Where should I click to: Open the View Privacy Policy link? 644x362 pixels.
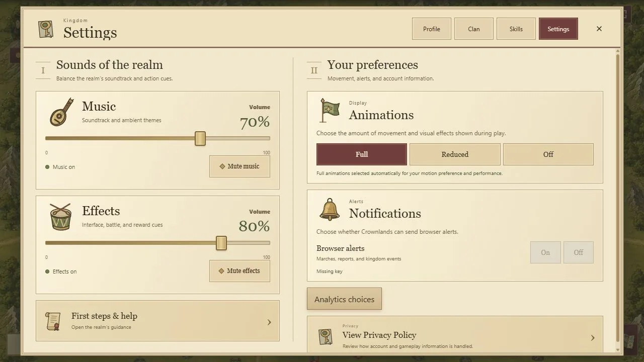pos(455,335)
